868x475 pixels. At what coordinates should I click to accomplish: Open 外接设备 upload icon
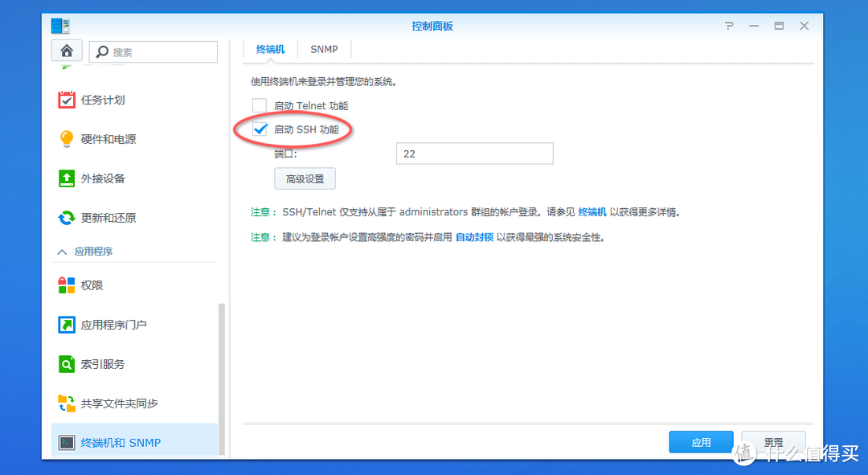coord(67,178)
